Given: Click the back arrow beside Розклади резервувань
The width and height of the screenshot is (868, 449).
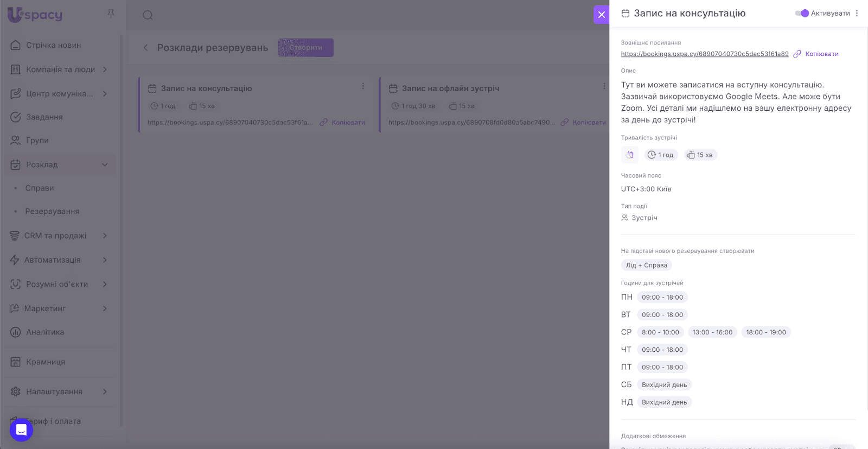Looking at the screenshot, I should tap(145, 48).
